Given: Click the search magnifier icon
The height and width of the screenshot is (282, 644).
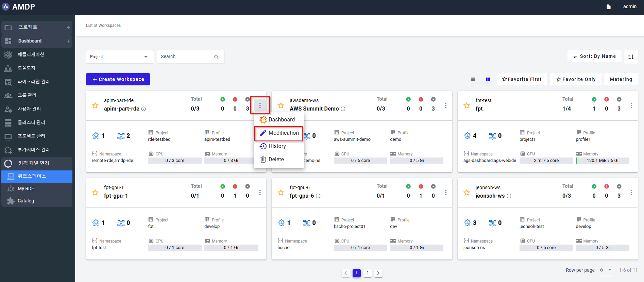Looking at the screenshot, I should click(217, 57).
